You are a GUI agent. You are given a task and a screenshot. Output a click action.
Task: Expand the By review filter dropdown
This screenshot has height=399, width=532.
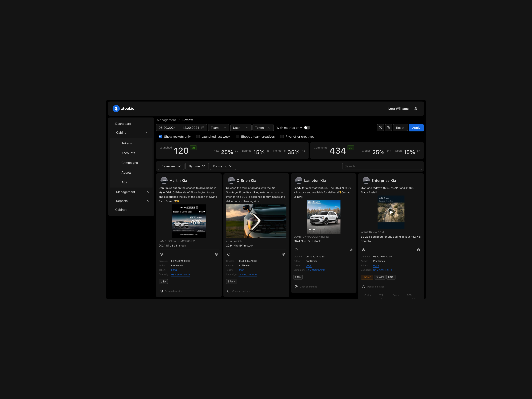click(171, 166)
